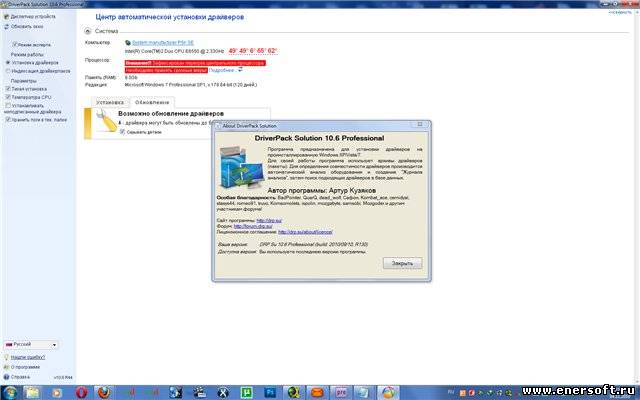The height and width of the screenshot is (400, 640).
Task: Open Photoshop from the taskbar
Action: (x=270, y=393)
